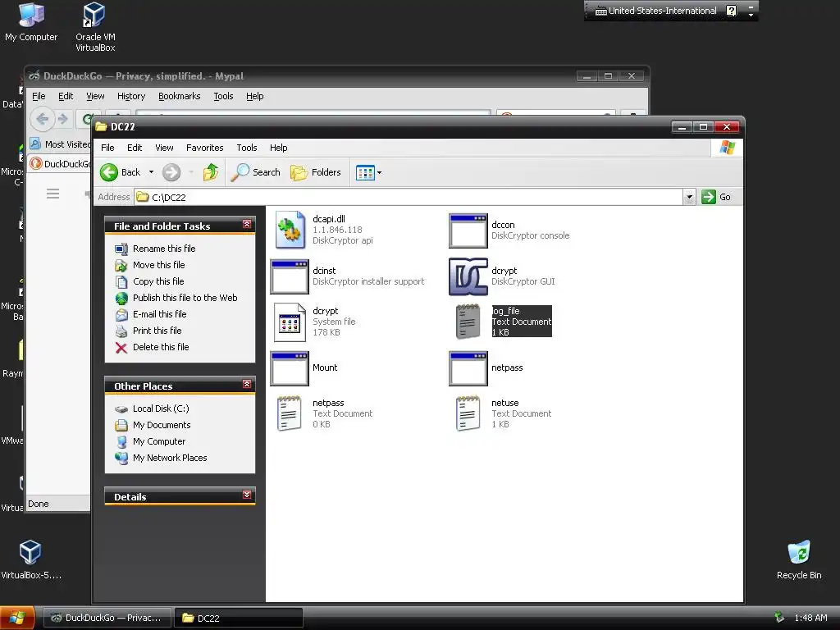Select the dccon DiskCryptor console icon
The height and width of the screenshot is (630, 840).
click(468, 231)
